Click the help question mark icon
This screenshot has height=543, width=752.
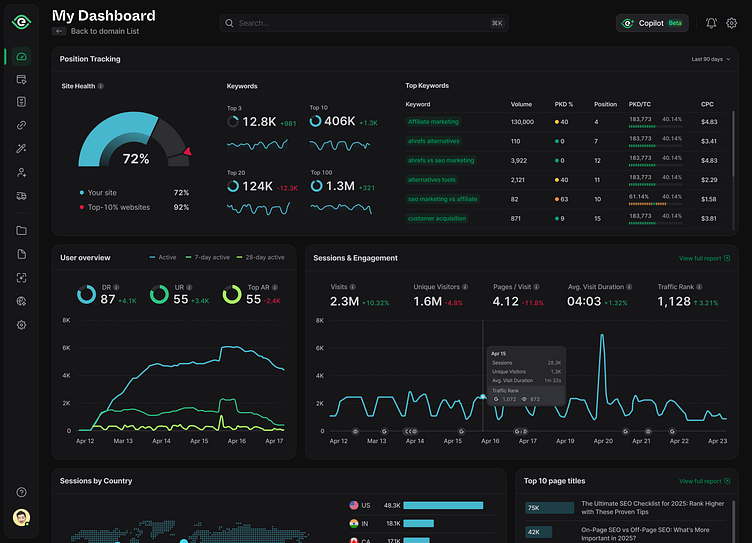coord(22,492)
